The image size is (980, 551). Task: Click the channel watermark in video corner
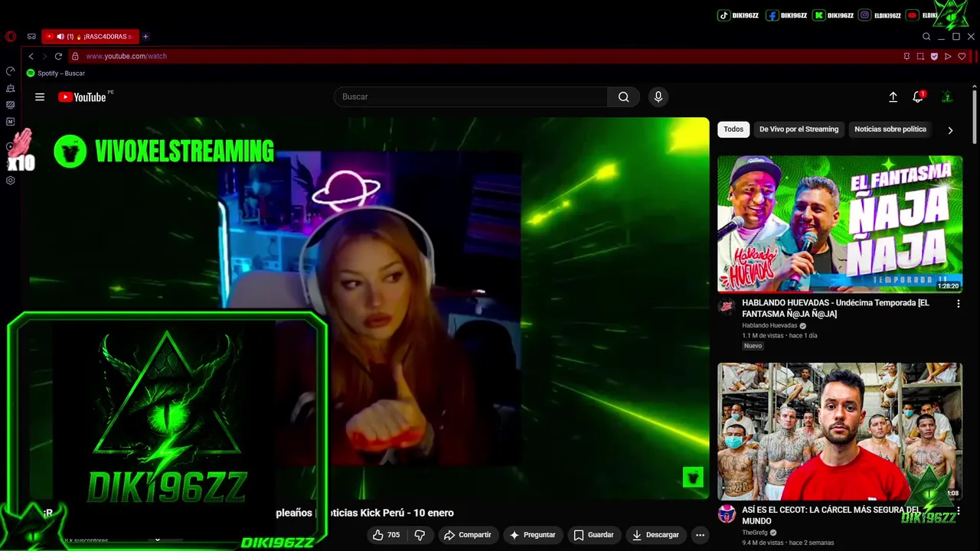(x=693, y=477)
